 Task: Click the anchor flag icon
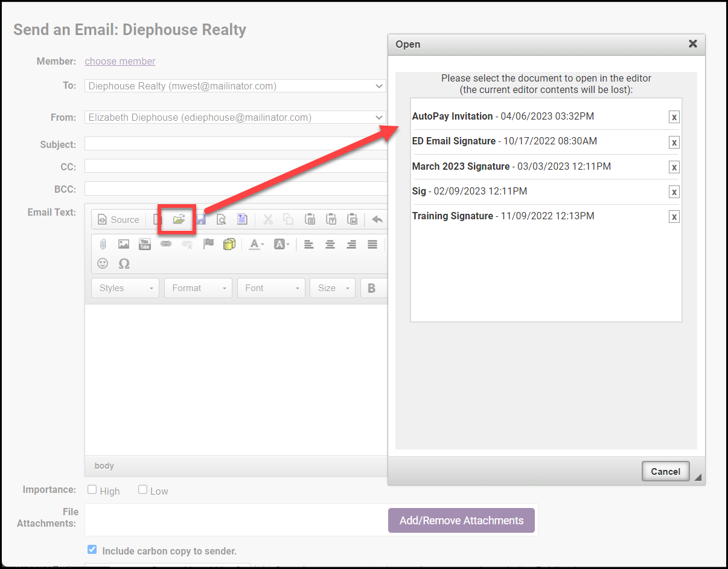pyautogui.click(x=208, y=244)
